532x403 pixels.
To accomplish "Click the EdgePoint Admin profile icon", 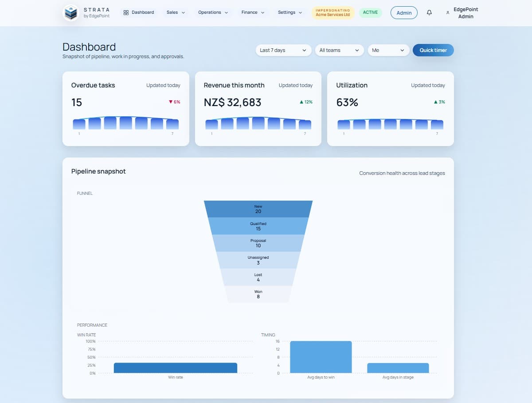I will click(447, 13).
